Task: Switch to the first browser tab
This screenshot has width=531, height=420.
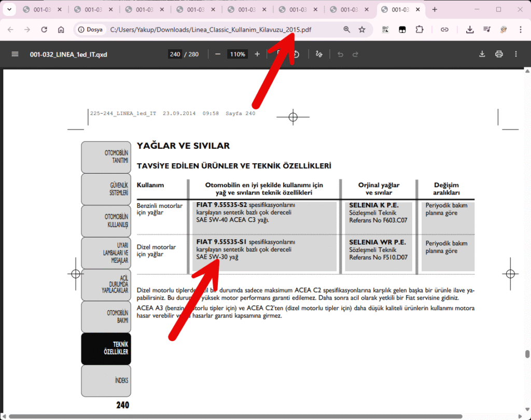Action: (41, 10)
